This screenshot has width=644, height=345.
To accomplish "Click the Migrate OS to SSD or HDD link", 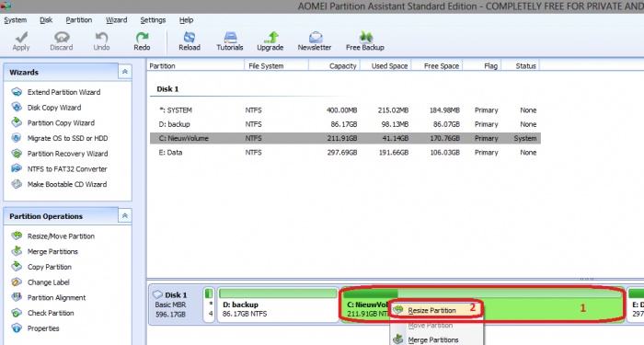I will pyautogui.click(x=67, y=138).
